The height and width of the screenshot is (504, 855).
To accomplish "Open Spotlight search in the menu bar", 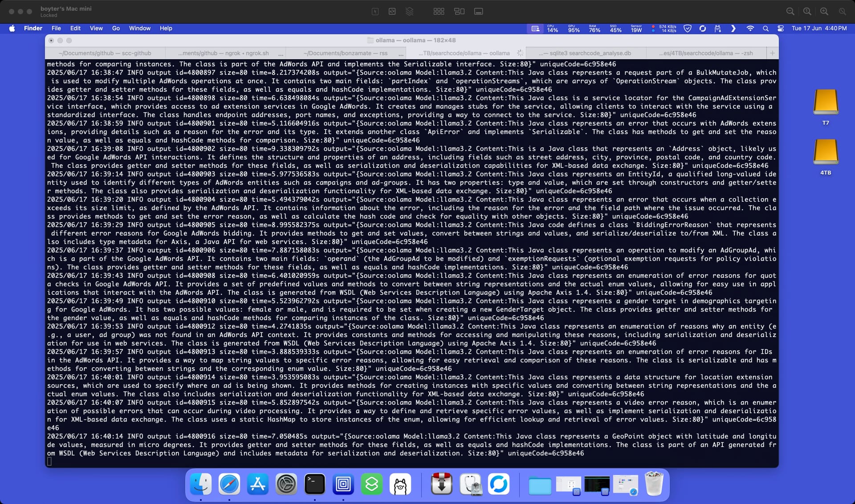I will (765, 28).
